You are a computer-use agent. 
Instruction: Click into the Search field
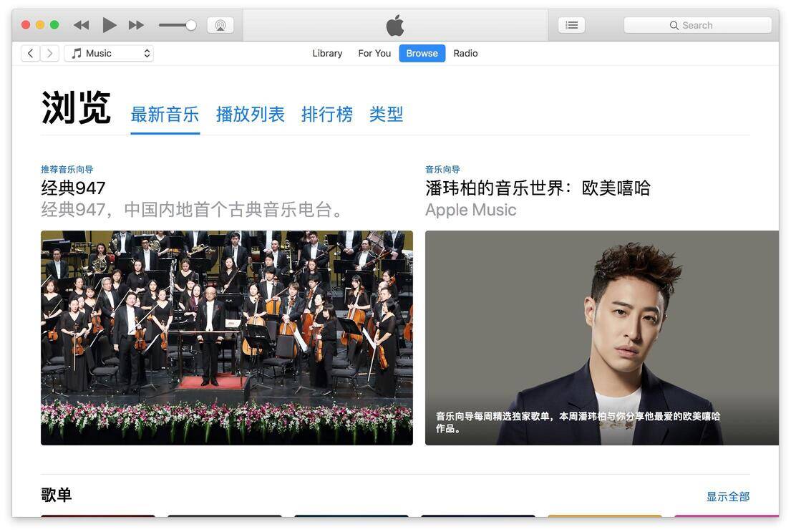[698, 25]
